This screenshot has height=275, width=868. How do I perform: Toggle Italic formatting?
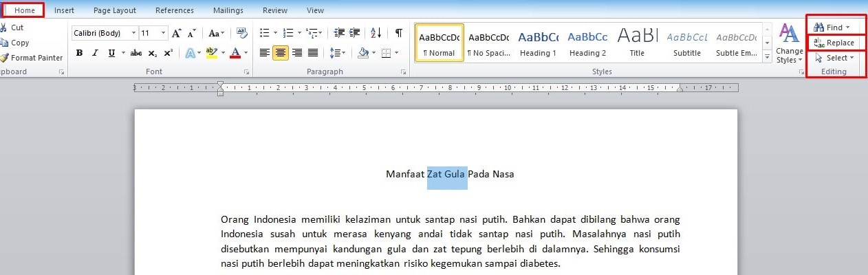95,53
